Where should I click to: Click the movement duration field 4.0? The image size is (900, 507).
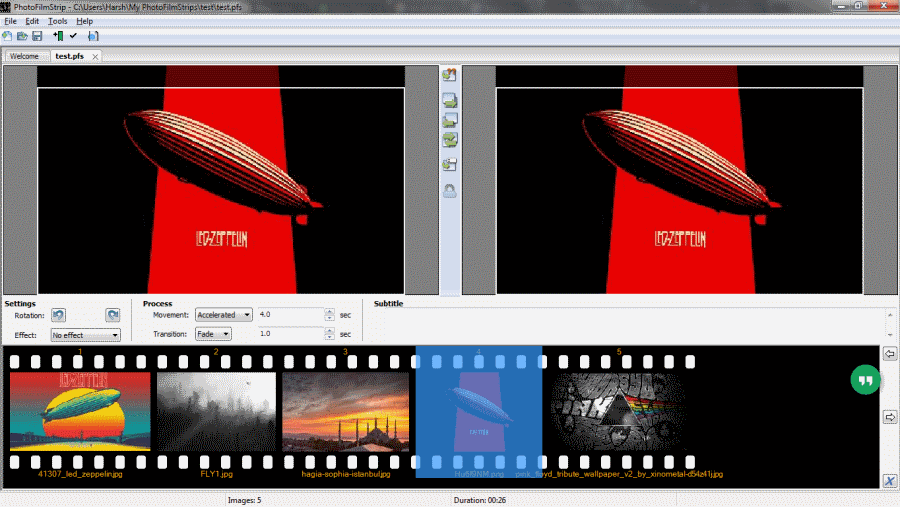click(290, 315)
